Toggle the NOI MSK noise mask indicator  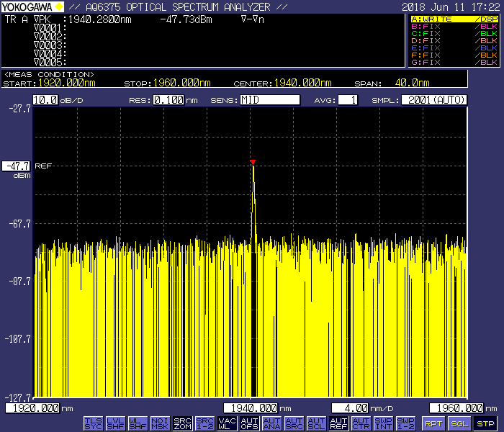click(x=160, y=423)
